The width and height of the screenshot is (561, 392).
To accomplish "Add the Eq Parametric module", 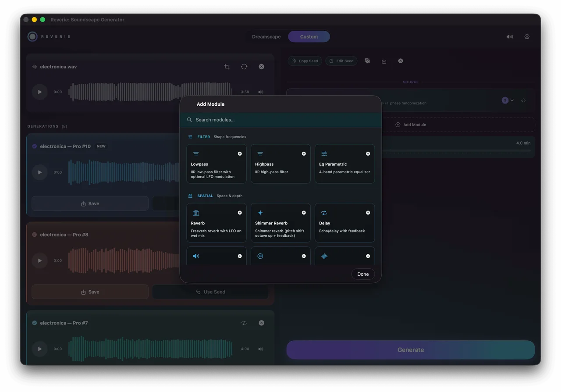I will pyautogui.click(x=368, y=154).
